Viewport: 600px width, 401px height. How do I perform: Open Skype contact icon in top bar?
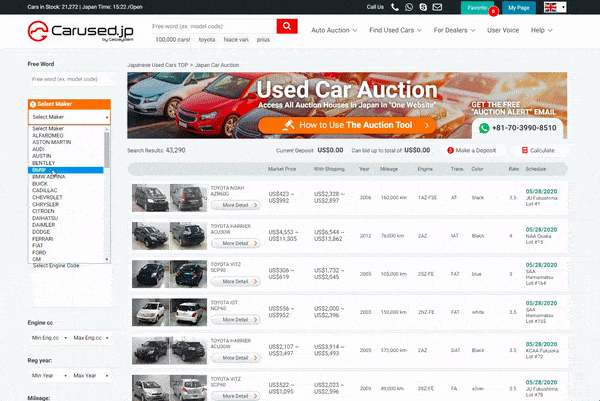pyautogui.click(x=423, y=7)
